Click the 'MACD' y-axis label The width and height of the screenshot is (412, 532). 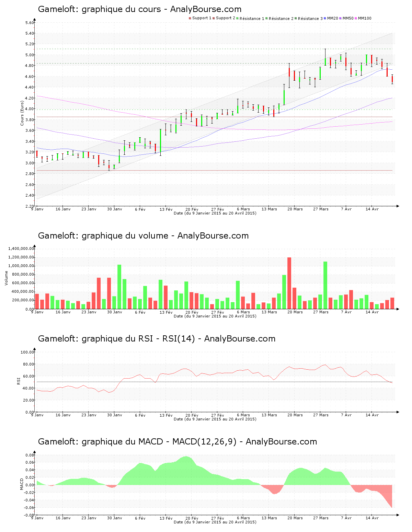click(22, 484)
